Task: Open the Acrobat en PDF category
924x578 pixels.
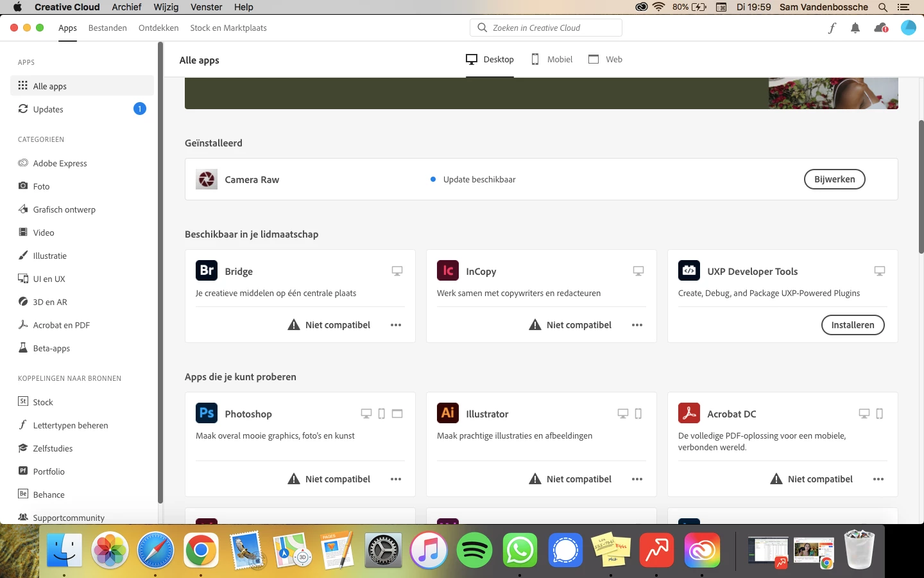Action: pos(82,325)
